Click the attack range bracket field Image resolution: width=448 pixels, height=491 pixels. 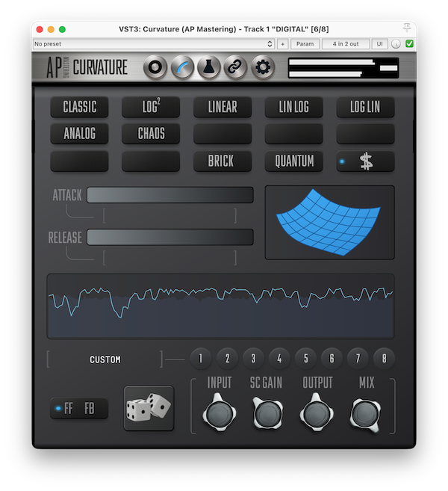(x=170, y=216)
